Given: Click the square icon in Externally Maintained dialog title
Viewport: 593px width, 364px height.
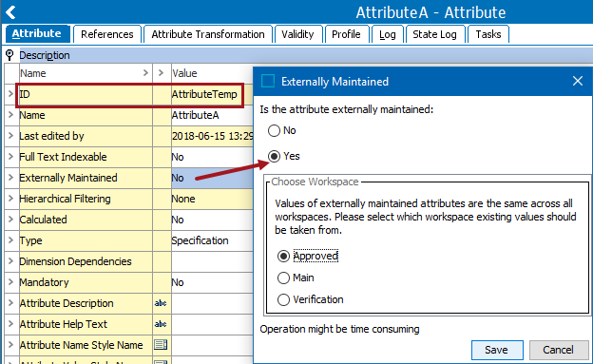Looking at the screenshot, I should pos(268,81).
